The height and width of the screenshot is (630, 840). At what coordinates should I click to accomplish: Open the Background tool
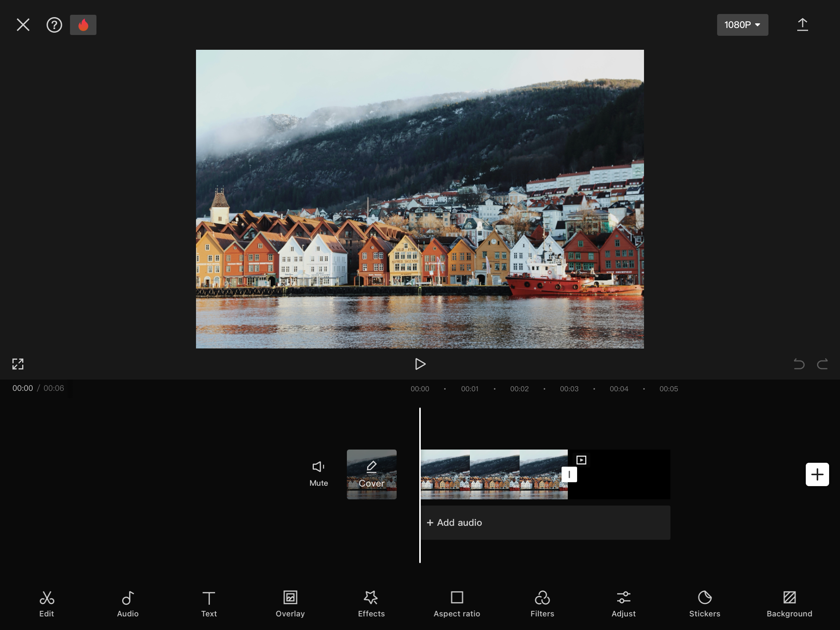click(x=789, y=604)
